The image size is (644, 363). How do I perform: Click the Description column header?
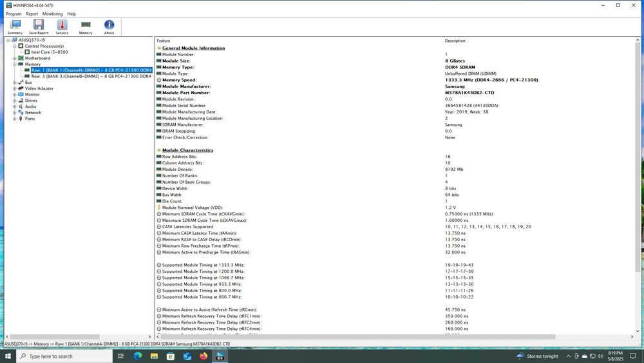pyautogui.click(x=455, y=41)
